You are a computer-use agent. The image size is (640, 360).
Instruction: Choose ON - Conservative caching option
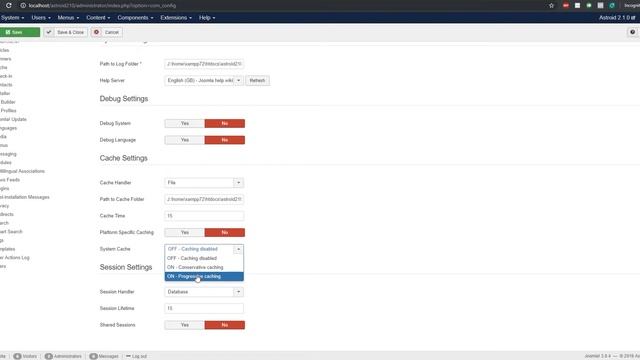pos(204,267)
